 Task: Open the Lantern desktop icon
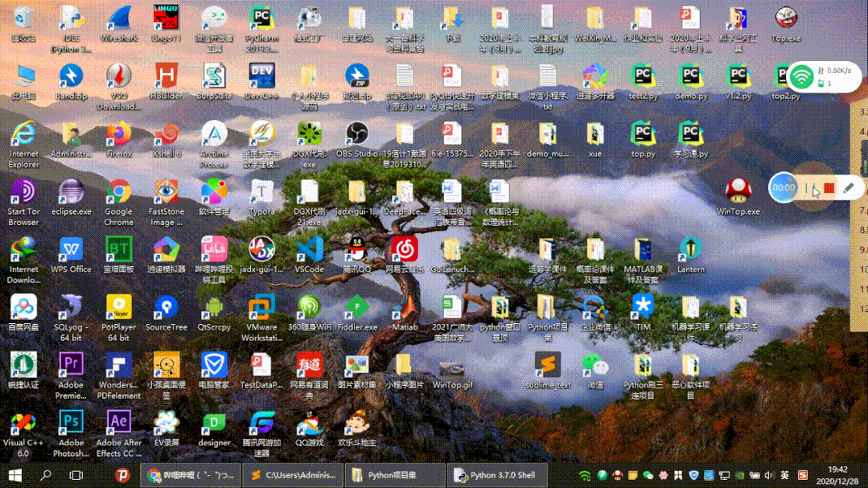[x=691, y=256]
